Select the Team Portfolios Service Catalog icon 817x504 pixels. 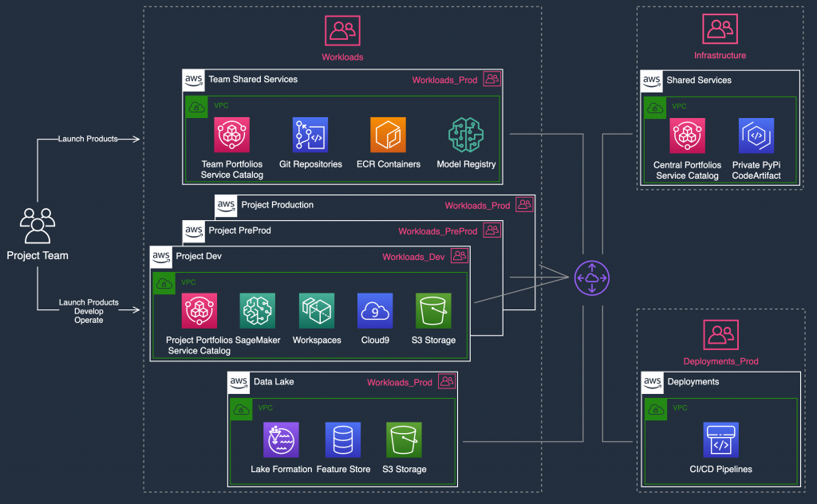pyautogui.click(x=231, y=134)
